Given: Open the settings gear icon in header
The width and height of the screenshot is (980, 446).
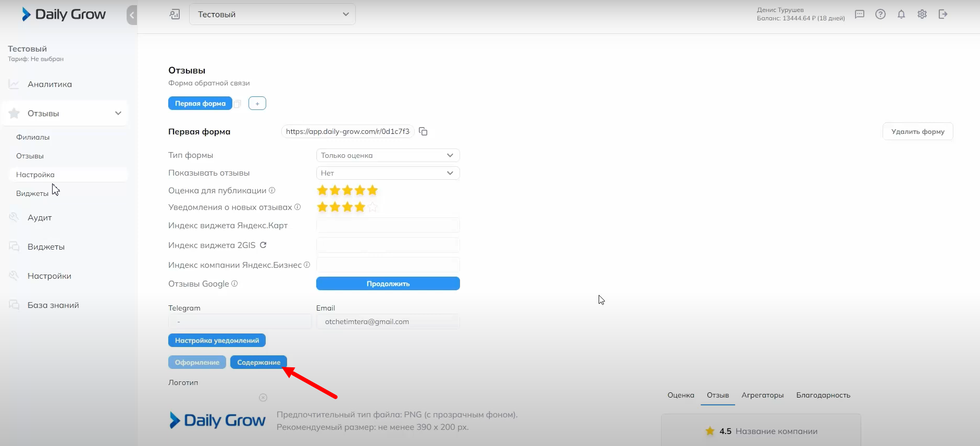Looking at the screenshot, I should [x=922, y=15].
